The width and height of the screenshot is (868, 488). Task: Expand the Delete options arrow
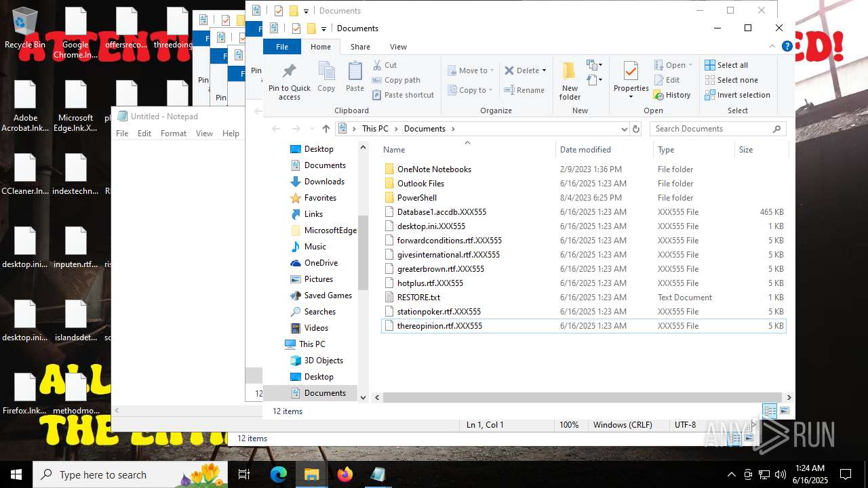pos(544,70)
